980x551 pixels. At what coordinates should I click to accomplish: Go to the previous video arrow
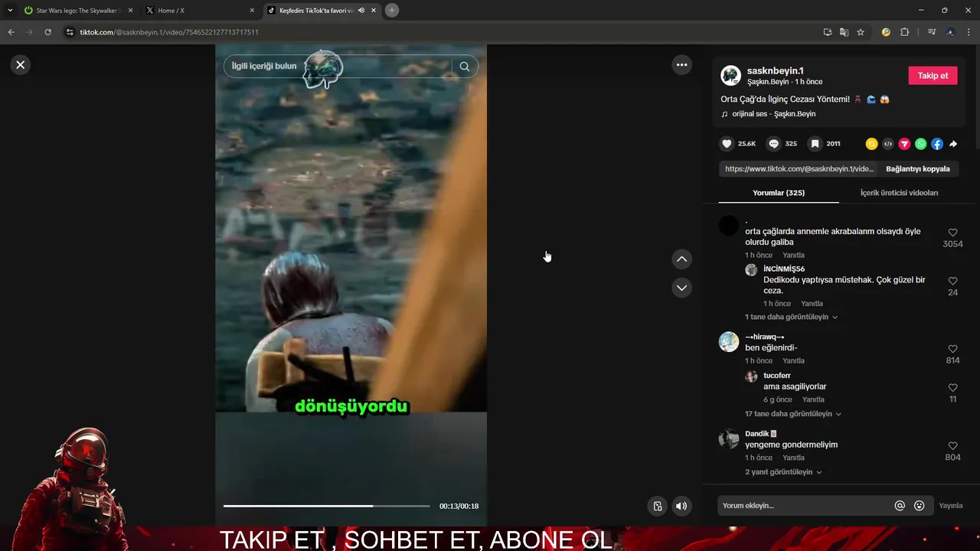pyautogui.click(x=681, y=259)
